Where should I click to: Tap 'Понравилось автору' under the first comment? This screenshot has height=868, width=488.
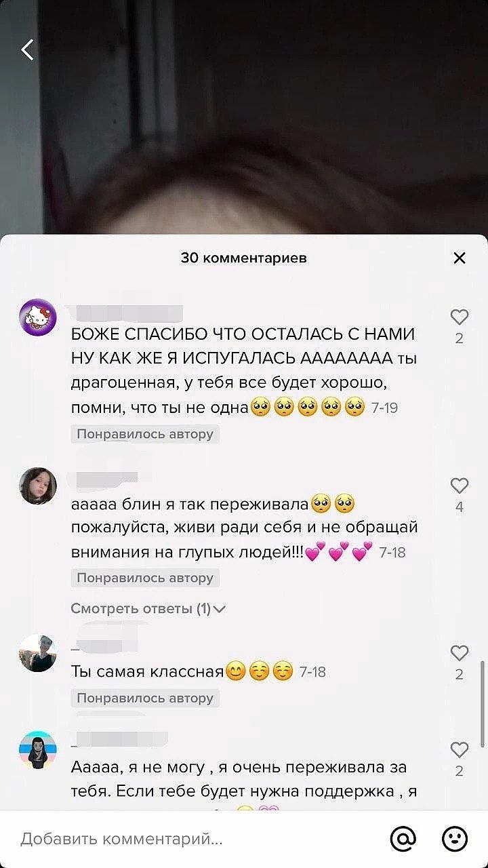pyautogui.click(x=145, y=434)
